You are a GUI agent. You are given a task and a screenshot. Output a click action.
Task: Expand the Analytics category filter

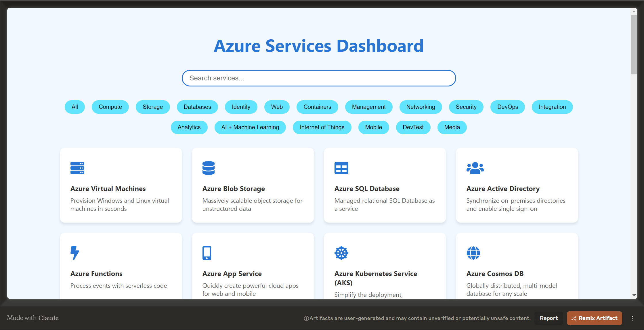click(189, 127)
